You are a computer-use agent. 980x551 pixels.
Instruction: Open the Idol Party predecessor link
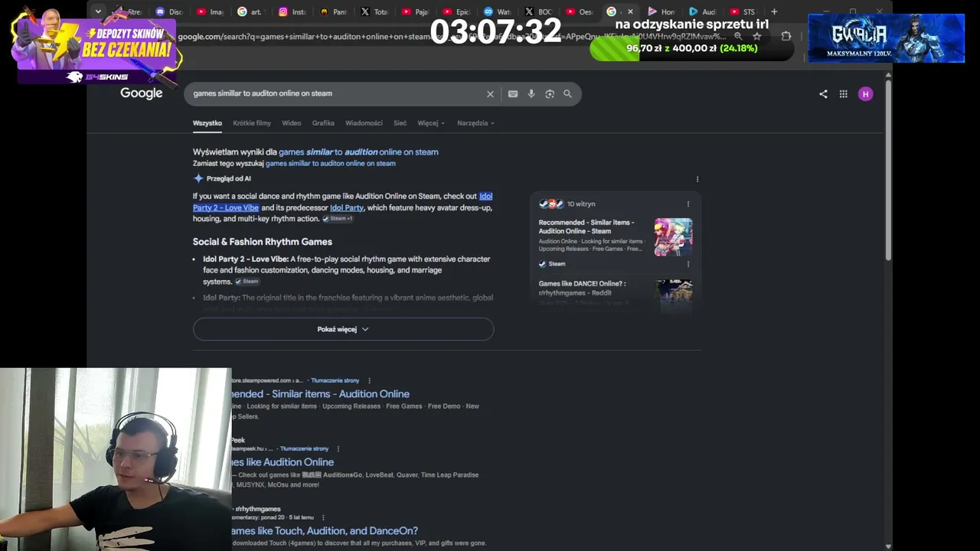coord(347,208)
